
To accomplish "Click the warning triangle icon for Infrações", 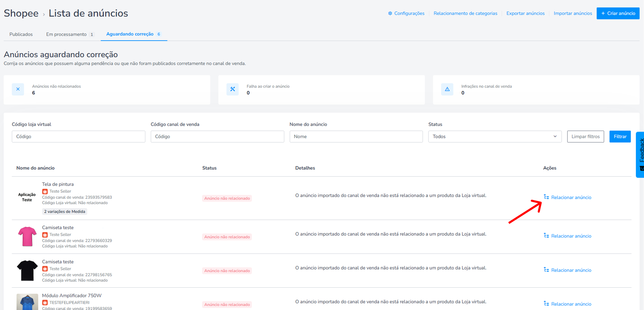I will [447, 89].
